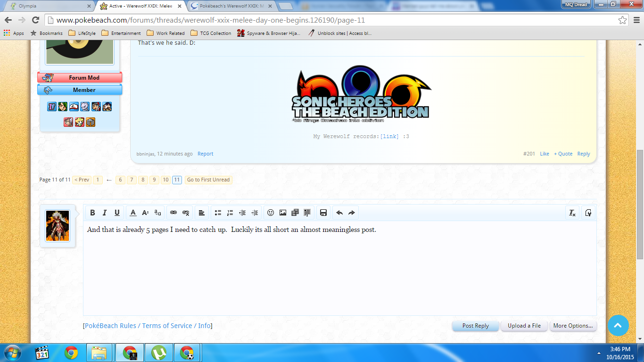The height and width of the screenshot is (362, 644).
Task: Go to page 9 of the thread
Action: (154, 180)
